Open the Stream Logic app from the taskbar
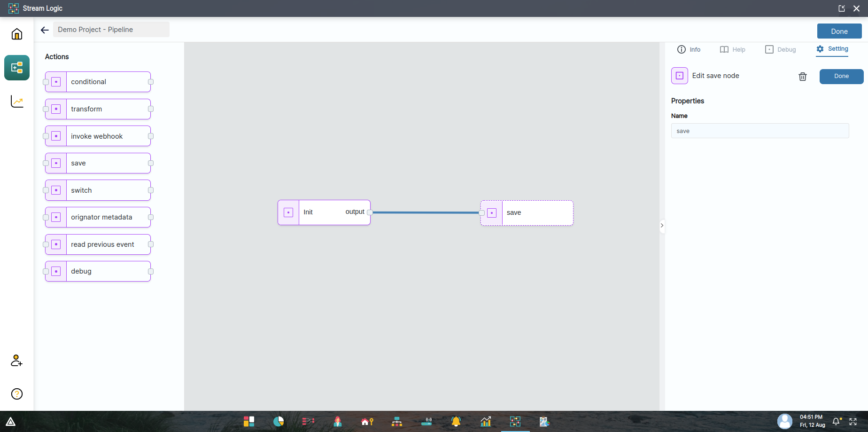This screenshot has height=432, width=868. (x=515, y=422)
